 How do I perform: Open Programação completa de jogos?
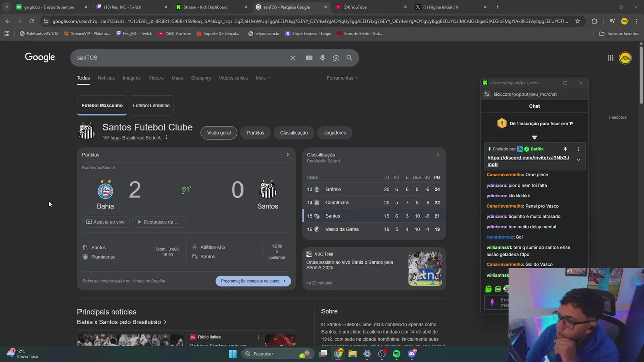coord(254,281)
